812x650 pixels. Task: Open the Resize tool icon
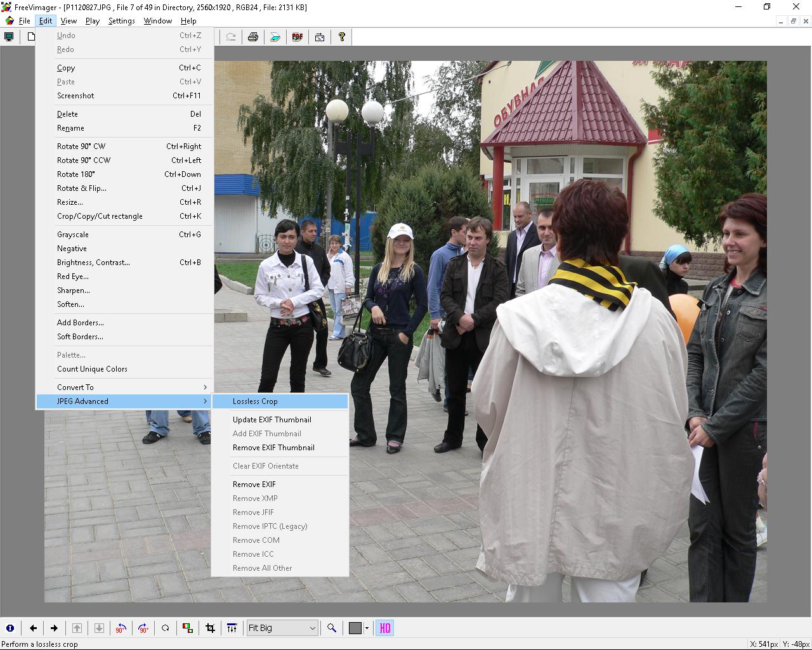[232, 628]
